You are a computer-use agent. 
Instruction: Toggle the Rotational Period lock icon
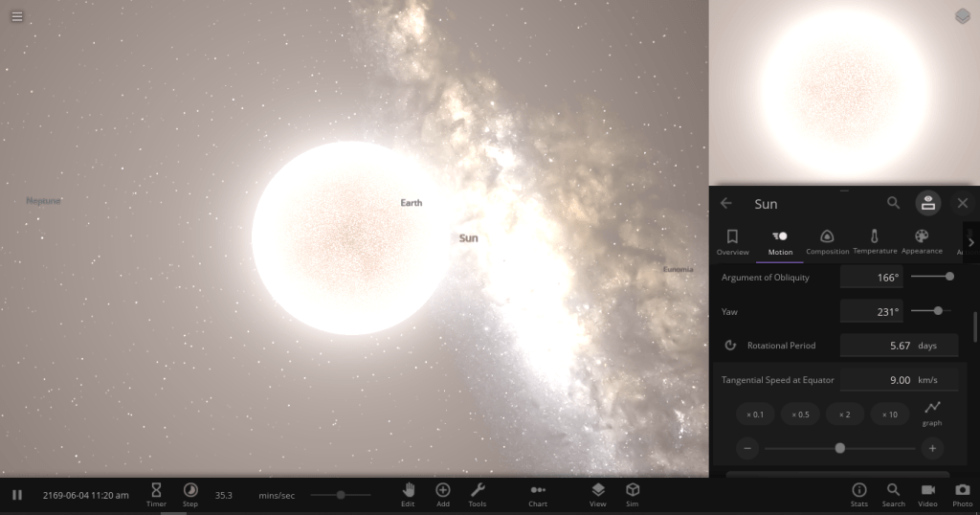(730, 346)
